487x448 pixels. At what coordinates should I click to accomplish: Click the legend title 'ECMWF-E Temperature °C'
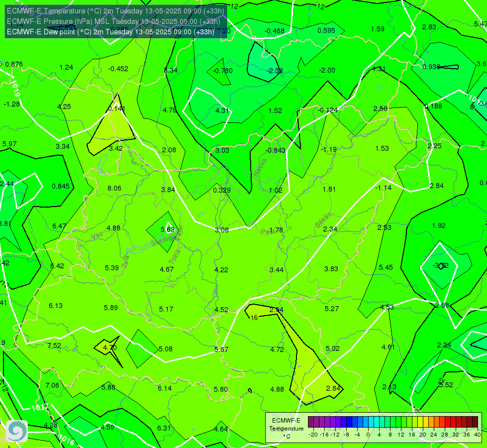(x=287, y=429)
